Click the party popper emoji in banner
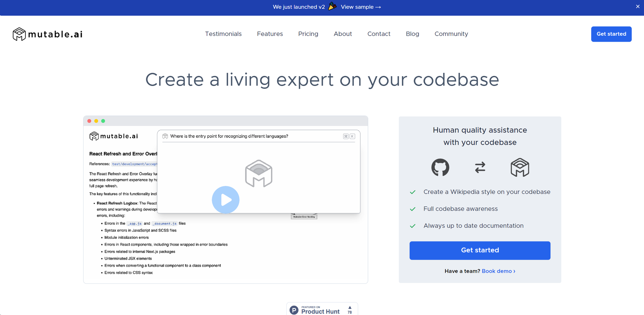The height and width of the screenshot is (315, 644). click(332, 6)
